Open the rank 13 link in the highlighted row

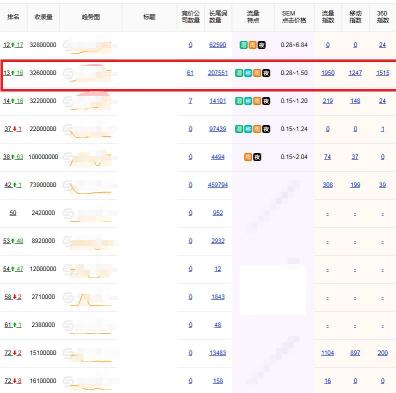pos(7,73)
